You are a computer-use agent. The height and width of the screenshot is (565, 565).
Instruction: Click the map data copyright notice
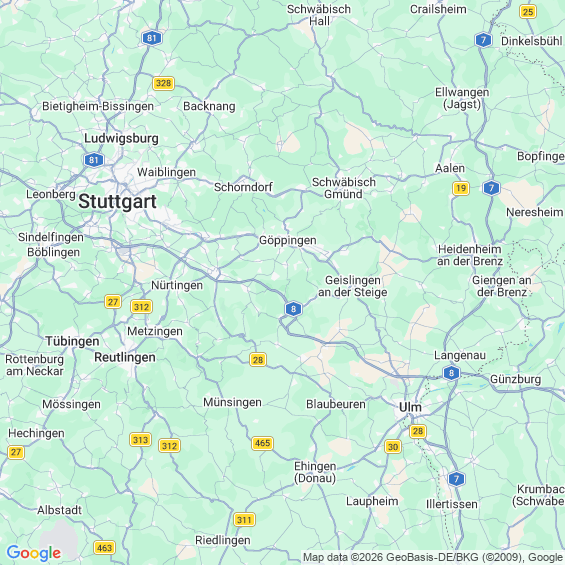point(433,558)
